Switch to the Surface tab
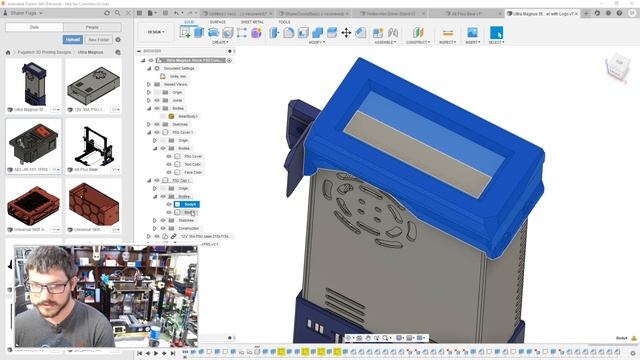Image resolution: width=640 pixels, height=360 pixels. point(218,22)
